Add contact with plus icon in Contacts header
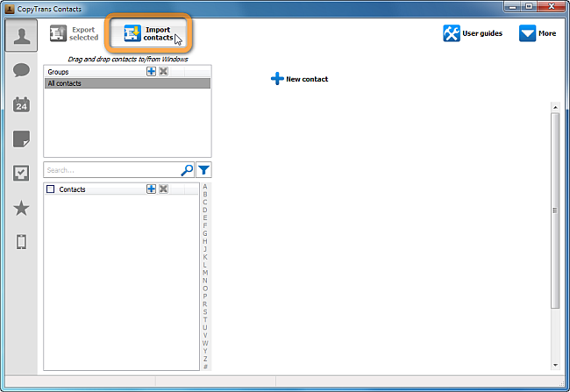 point(151,189)
